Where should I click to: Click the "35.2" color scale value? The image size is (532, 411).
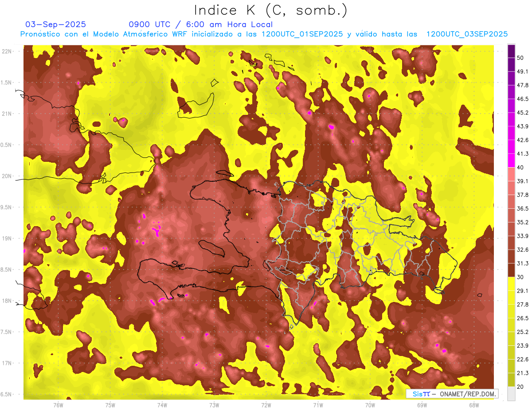point(522,222)
